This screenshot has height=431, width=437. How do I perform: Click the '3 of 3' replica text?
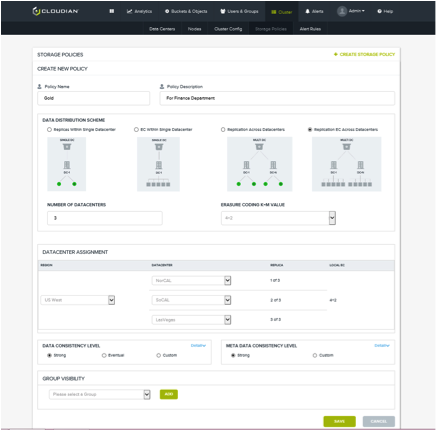coord(275,320)
